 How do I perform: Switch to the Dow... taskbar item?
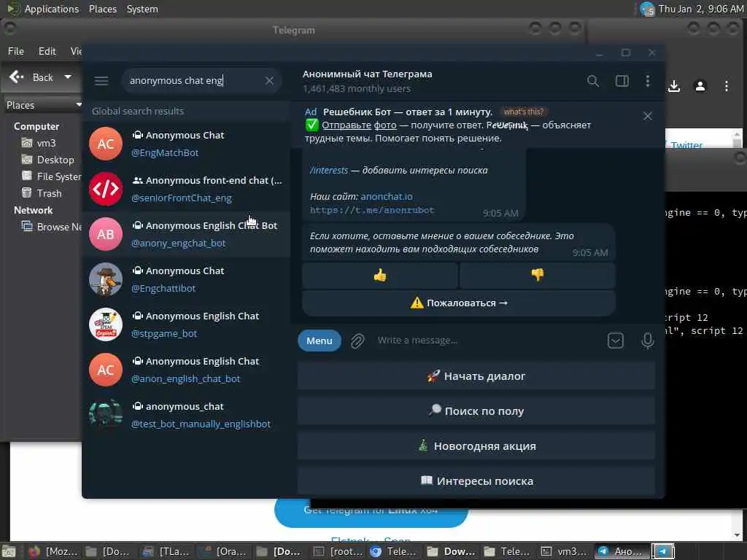click(x=452, y=551)
